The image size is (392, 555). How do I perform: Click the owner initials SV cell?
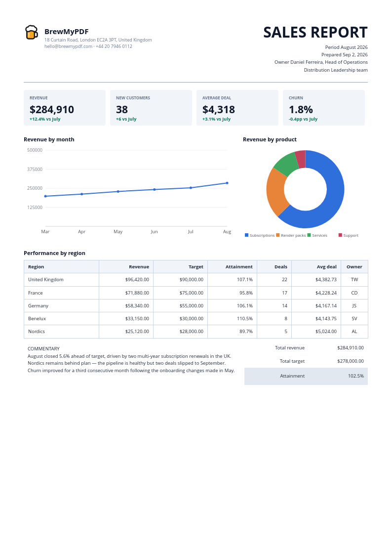click(354, 319)
